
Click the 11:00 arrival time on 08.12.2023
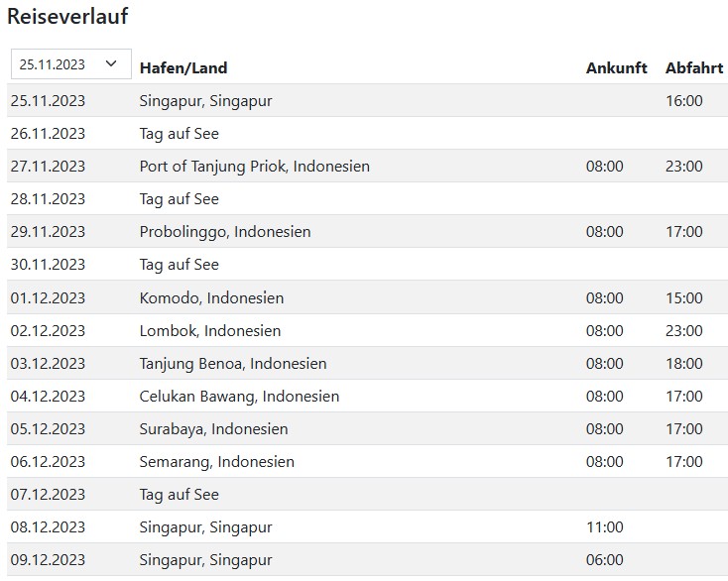point(604,527)
